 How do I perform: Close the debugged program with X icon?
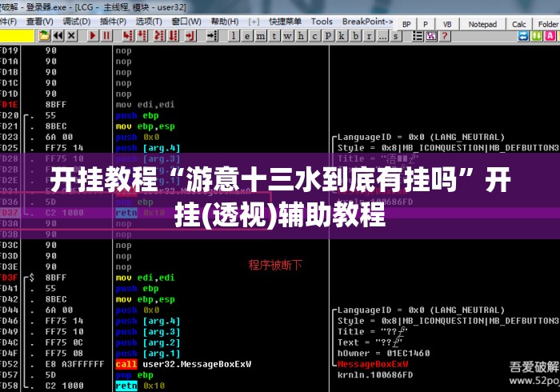[71, 36]
